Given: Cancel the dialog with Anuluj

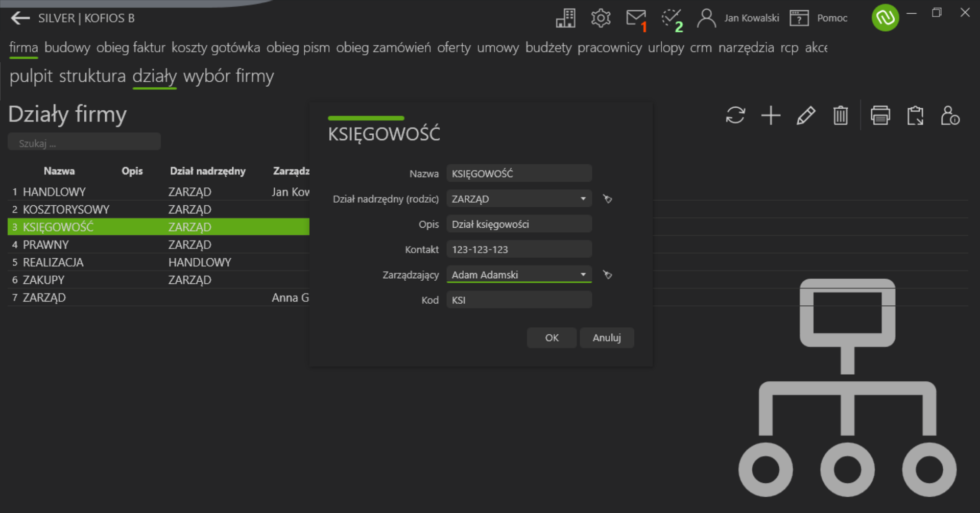Looking at the screenshot, I should coord(607,338).
